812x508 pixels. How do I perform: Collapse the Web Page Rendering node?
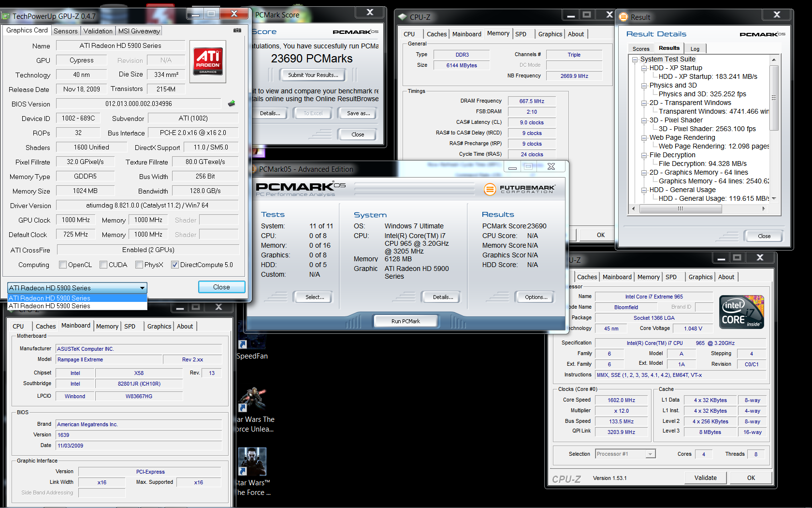tap(644, 138)
